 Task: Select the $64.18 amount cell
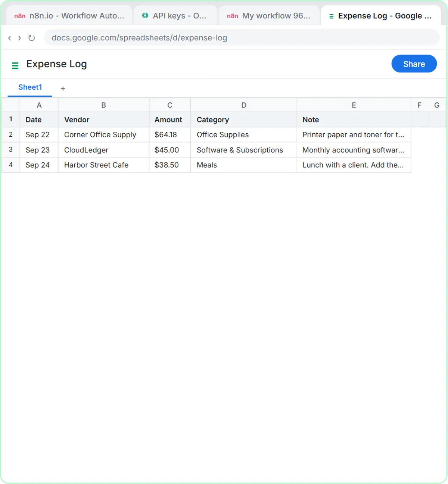point(170,134)
